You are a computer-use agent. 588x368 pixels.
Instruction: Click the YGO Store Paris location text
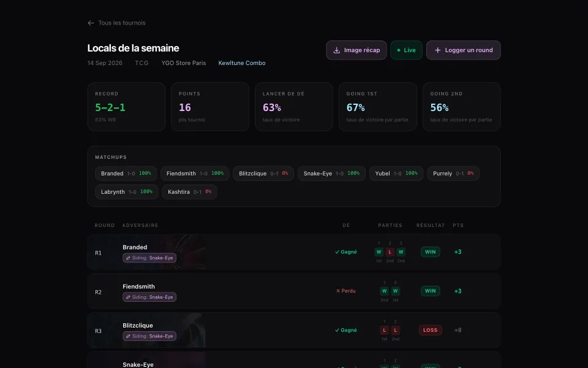click(x=184, y=63)
